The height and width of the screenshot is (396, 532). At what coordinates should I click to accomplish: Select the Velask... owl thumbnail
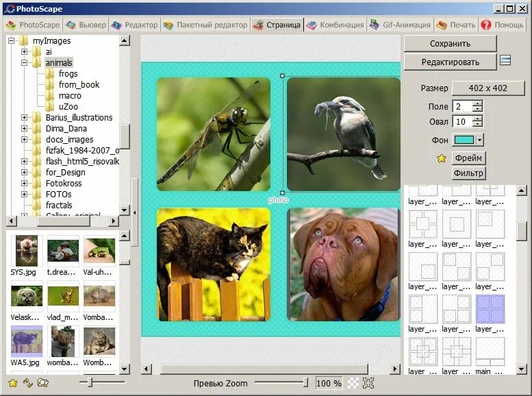click(x=27, y=297)
